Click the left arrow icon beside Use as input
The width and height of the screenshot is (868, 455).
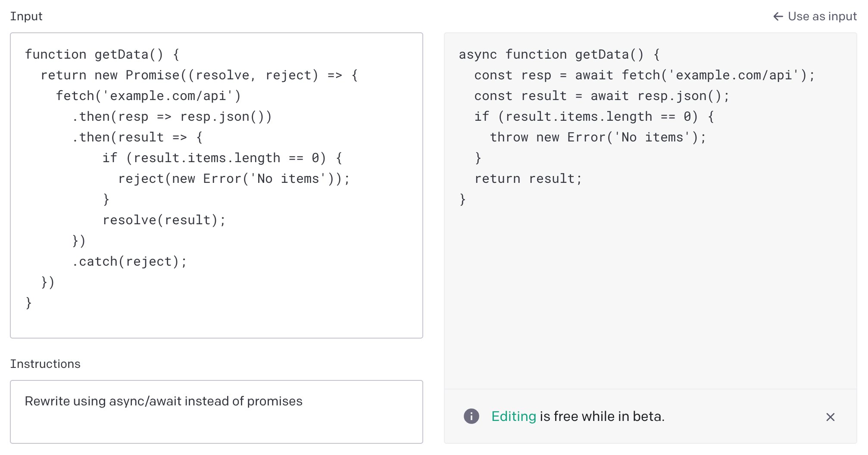(x=778, y=16)
